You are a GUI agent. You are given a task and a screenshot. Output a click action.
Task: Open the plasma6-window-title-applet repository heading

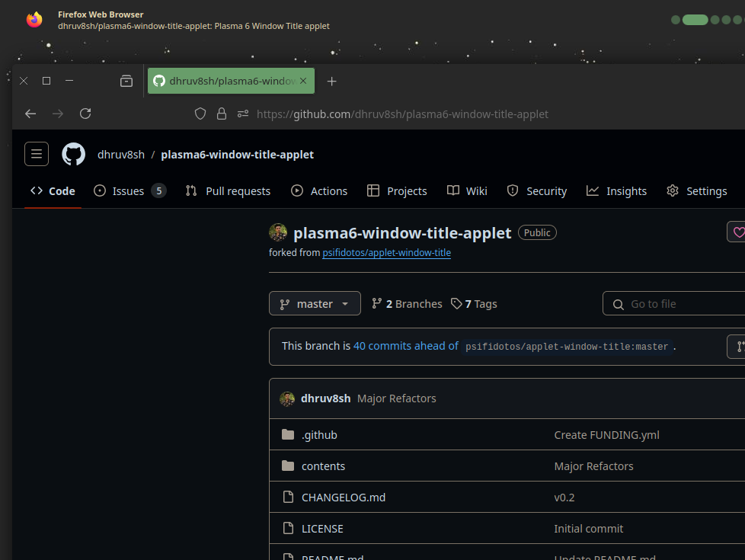click(x=402, y=233)
